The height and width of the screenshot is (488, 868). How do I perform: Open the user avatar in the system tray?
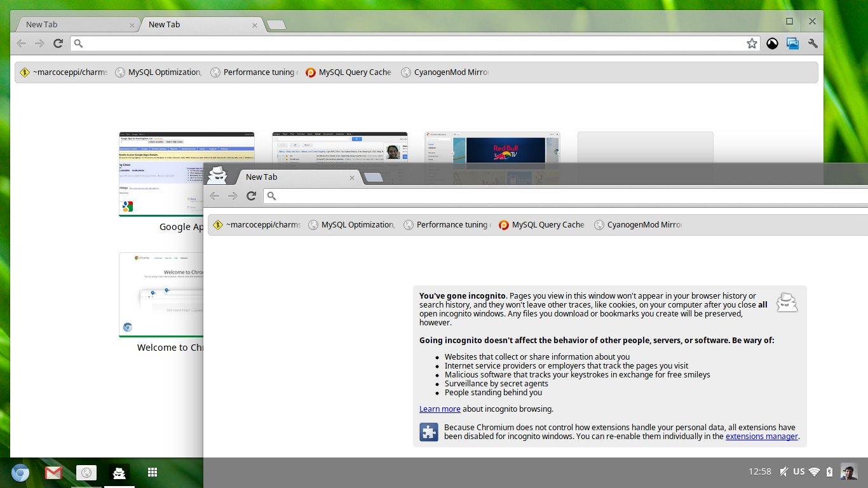849,471
